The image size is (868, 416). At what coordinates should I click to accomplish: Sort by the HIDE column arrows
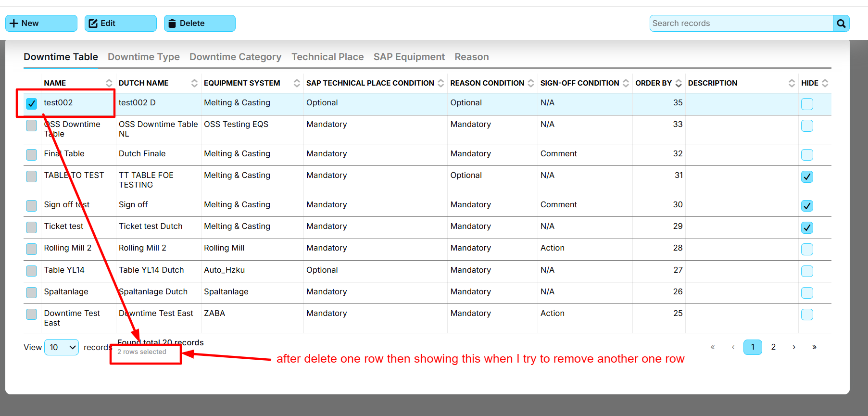[x=825, y=83]
